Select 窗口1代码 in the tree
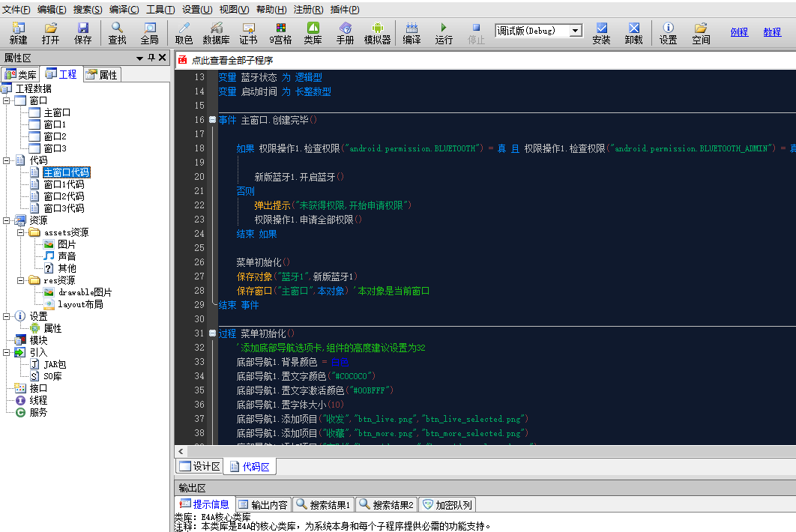The image size is (796, 532). [x=64, y=184]
